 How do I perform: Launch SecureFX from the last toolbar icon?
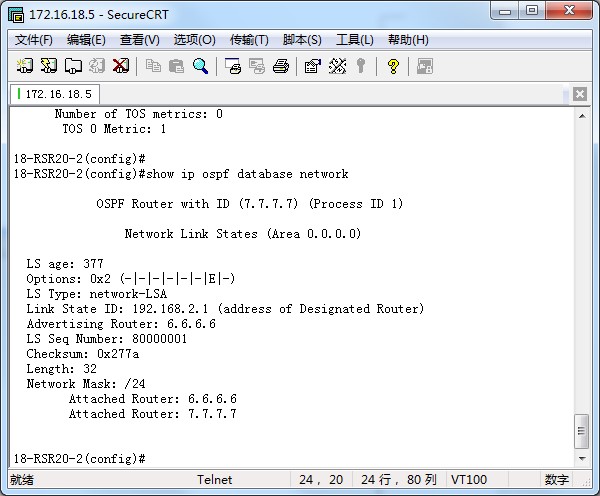coord(425,67)
